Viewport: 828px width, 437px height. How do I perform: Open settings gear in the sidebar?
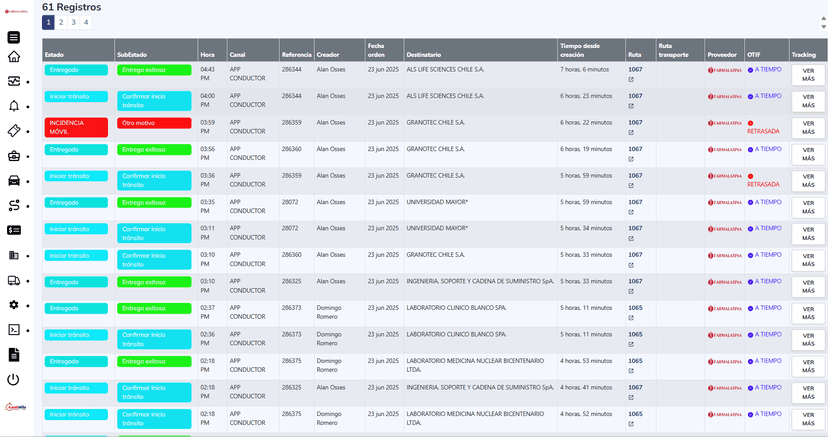click(x=14, y=305)
